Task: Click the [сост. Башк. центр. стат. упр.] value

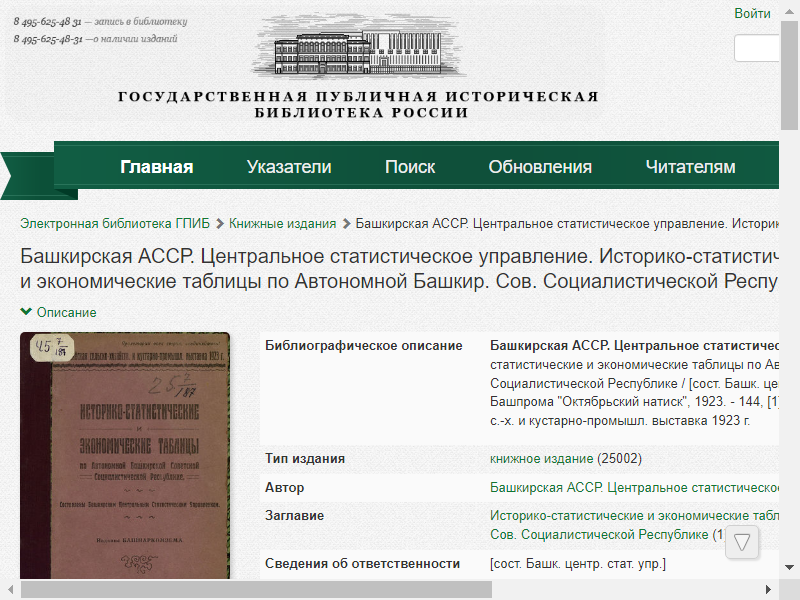Action: click(x=578, y=563)
